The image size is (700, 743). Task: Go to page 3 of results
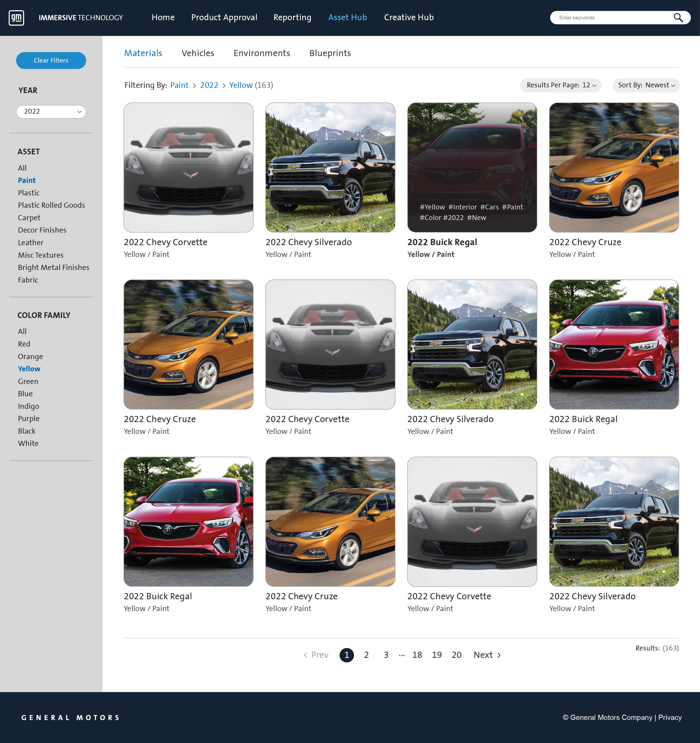pyautogui.click(x=386, y=655)
